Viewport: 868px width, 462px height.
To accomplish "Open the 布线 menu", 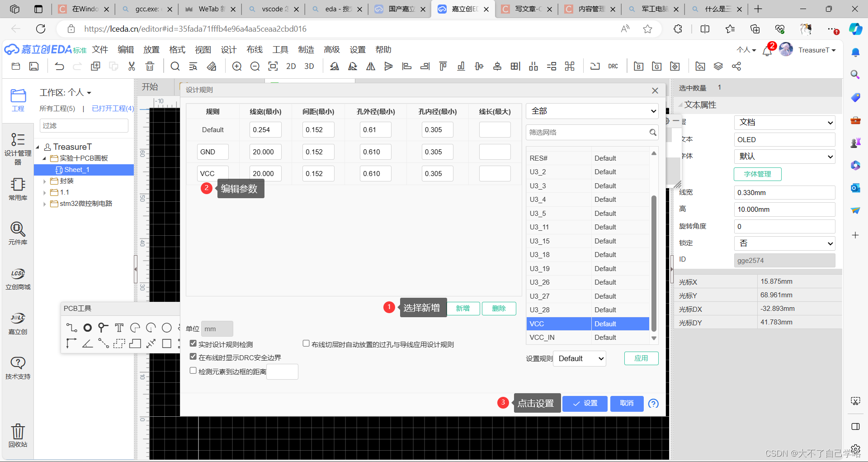I will point(254,50).
